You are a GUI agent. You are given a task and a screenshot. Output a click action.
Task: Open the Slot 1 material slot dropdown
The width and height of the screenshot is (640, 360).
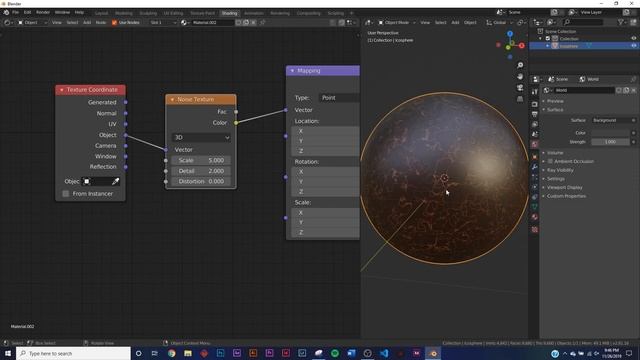click(162, 22)
